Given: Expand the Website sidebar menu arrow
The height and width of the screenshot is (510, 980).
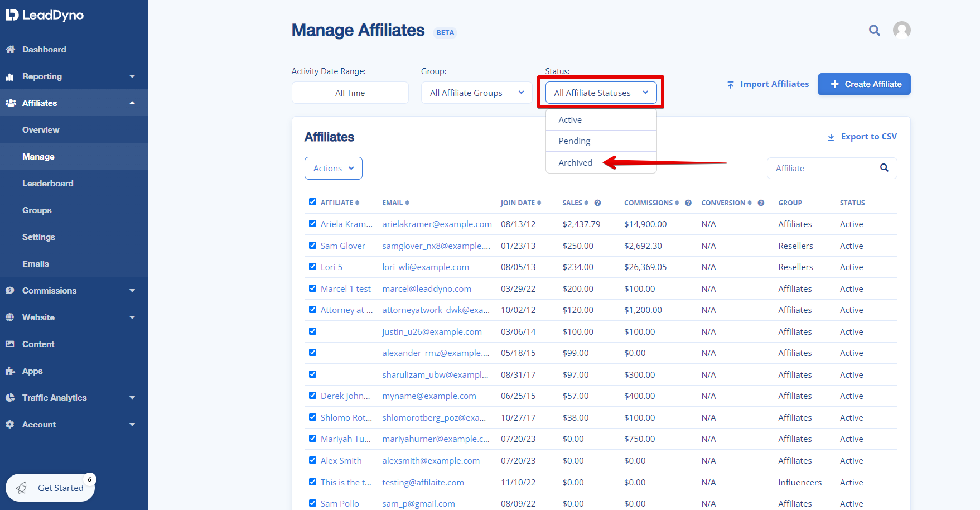Looking at the screenshot, I should tap(132, 317).
